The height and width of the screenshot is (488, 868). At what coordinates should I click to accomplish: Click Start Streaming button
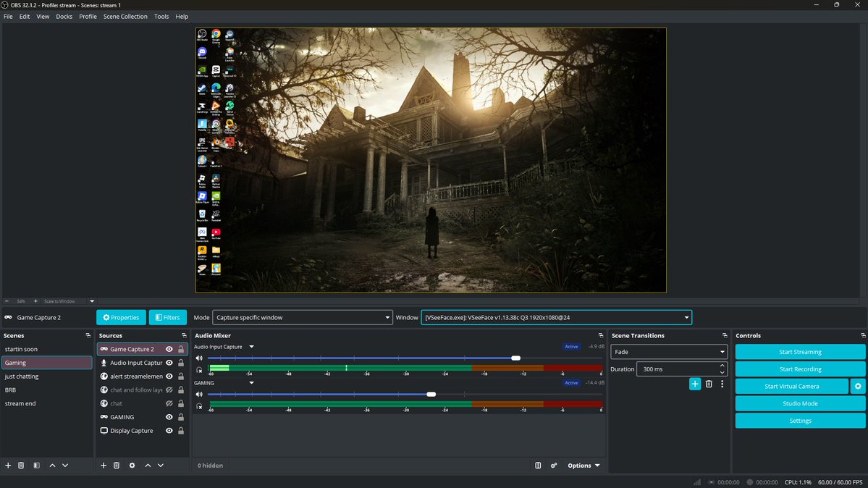pyautogui.click(x=800, y=352)
